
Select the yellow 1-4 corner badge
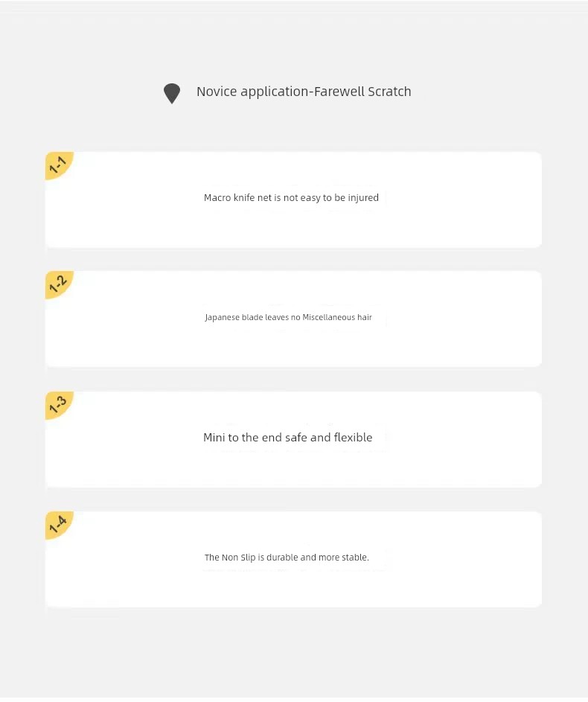58,525
